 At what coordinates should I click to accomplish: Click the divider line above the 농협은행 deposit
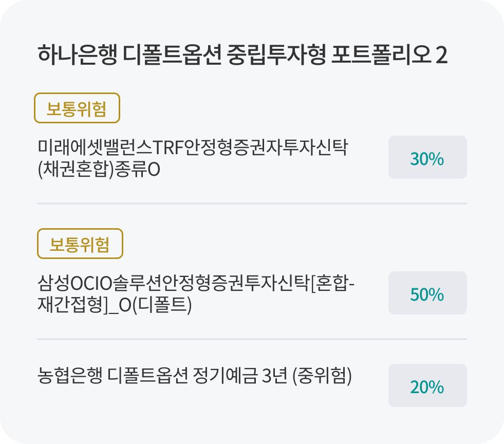click(252, 339)
